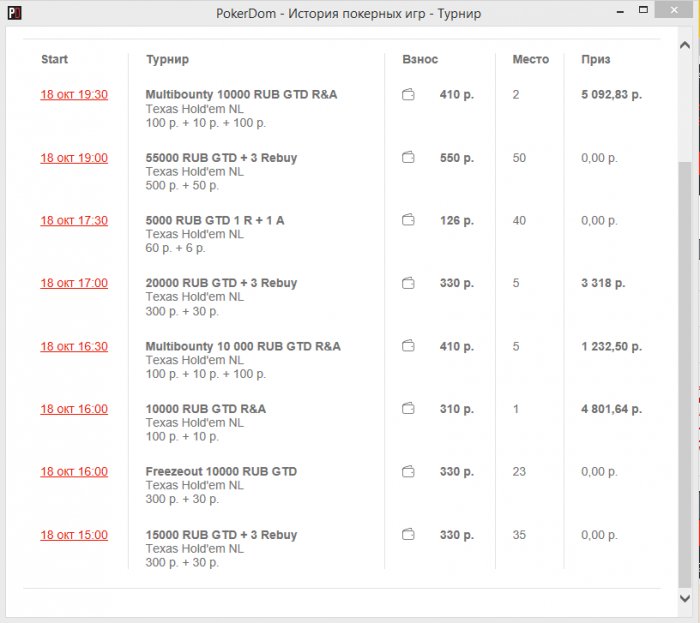Select 5000 RUB GTD 1 R + 1 A title

[x=215, y=220]
